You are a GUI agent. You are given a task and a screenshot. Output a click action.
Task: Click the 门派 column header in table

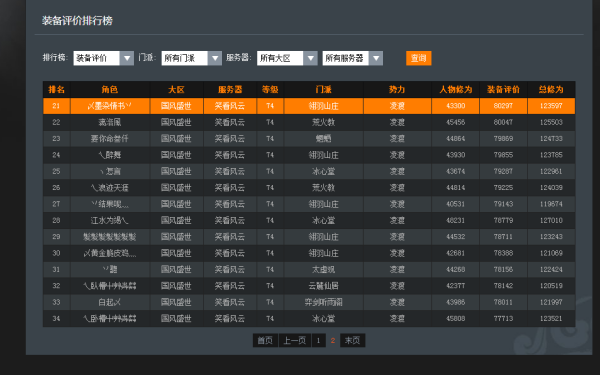point(324,90)
